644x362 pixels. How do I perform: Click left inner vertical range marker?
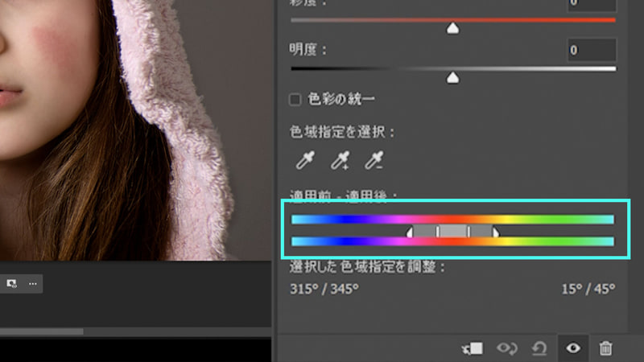coord(438,231)
